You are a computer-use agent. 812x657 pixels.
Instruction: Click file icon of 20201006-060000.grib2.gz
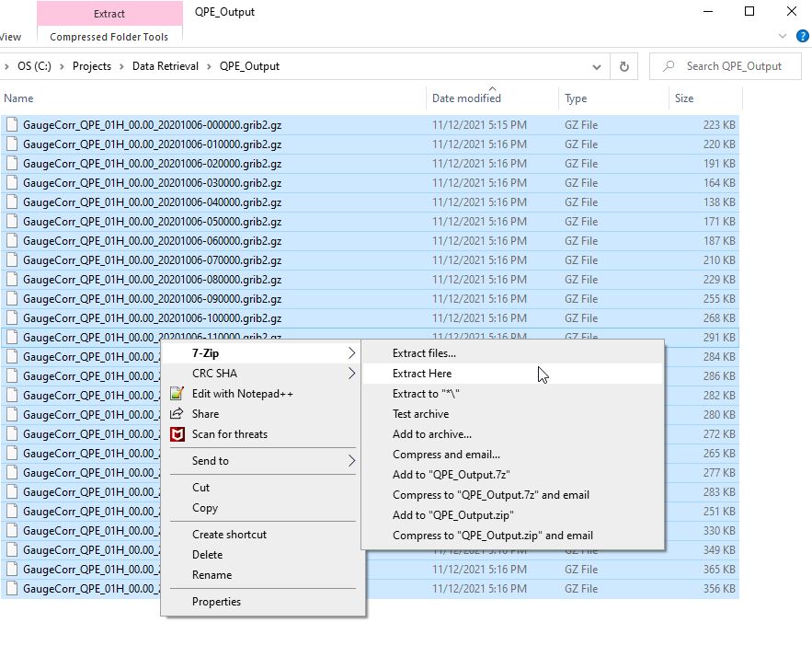click(x=12, y=241)
